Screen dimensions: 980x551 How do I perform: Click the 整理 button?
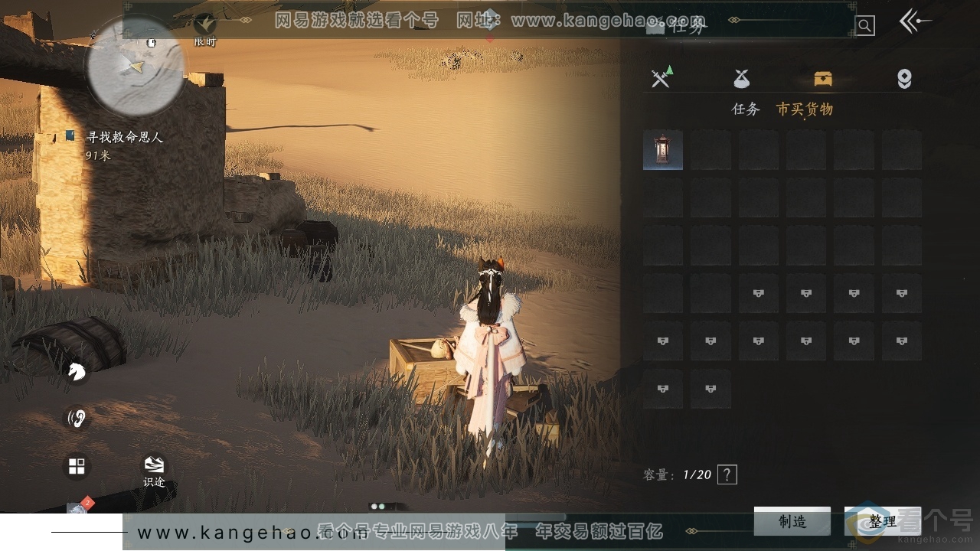[883, 521]
